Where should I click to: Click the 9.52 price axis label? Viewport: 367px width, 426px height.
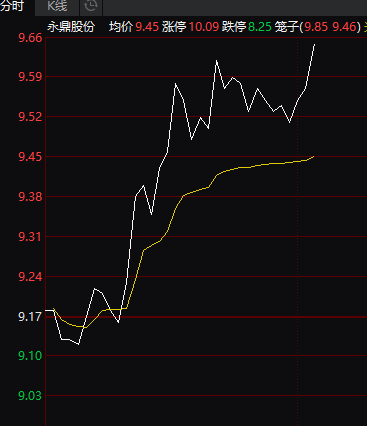tap(30, 117)
